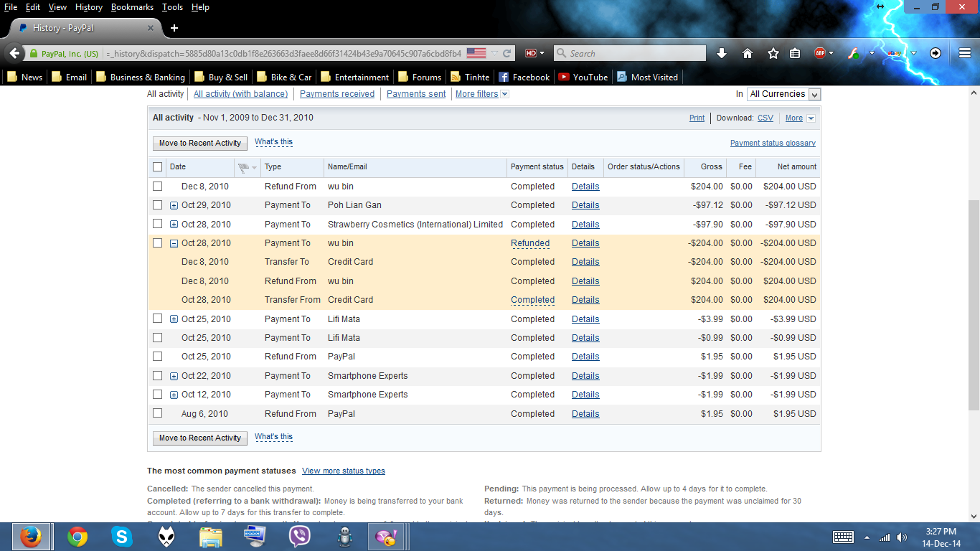Click the volume speaker tray icon
Image resolution: width=980 pixels, height=551 pixels.
tap(902, 537)
